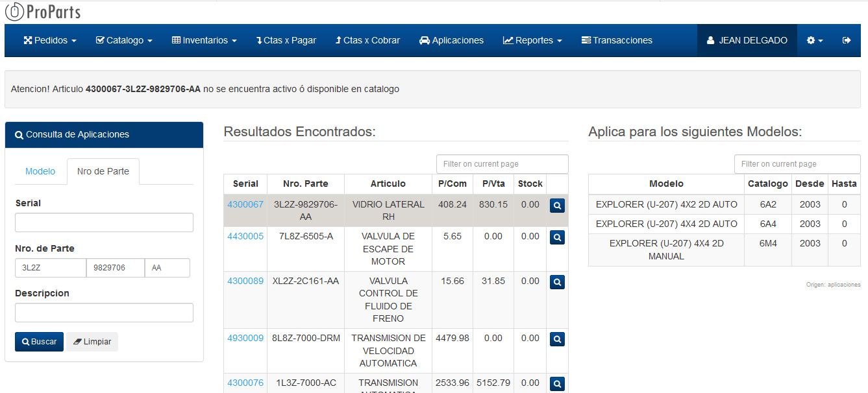Select the Nro de Parte tab
This screenshot has height=393, width=868.
coord(103,171)
